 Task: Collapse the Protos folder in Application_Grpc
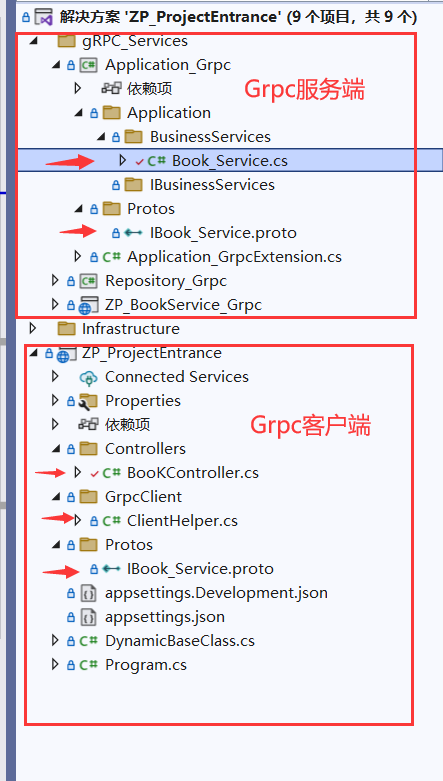click(x=79, y=209)
